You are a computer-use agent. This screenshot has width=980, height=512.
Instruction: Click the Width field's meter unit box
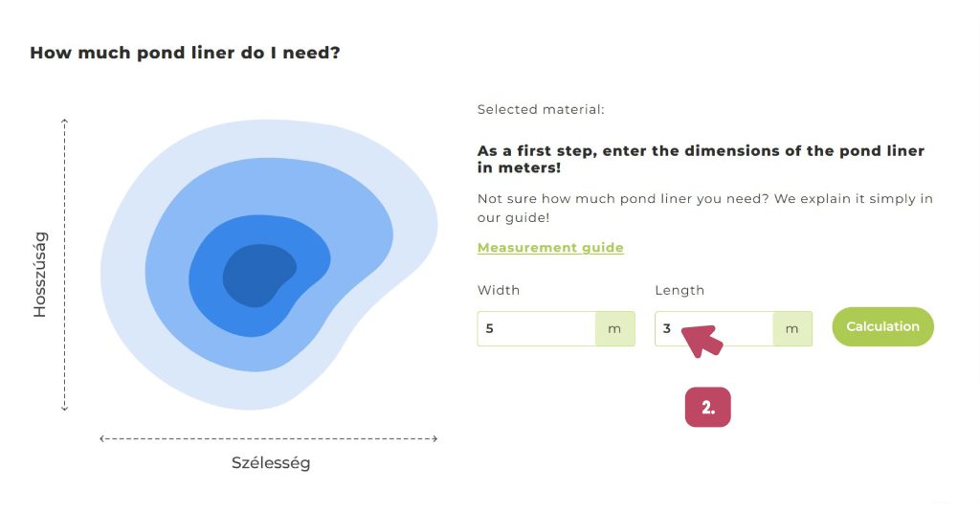tap(614, 328)
